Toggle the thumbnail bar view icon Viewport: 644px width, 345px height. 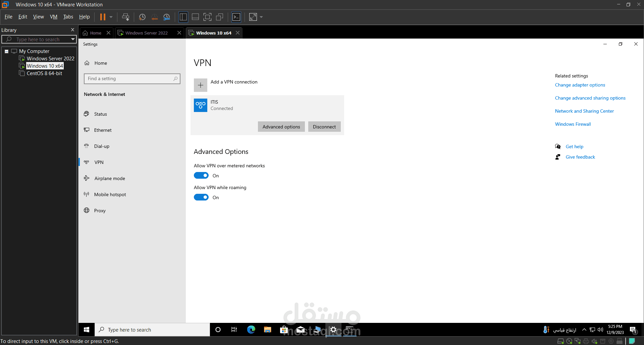click(195, 17)
